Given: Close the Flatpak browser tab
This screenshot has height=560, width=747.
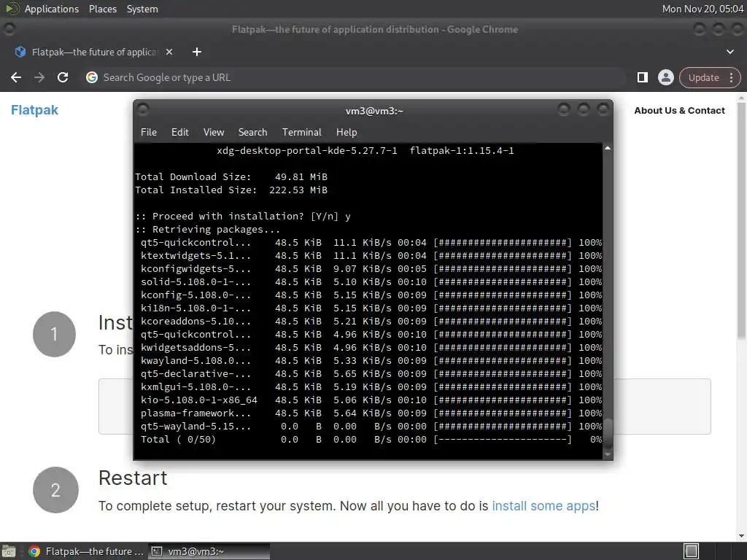Looking at the screenshot, I should [x=169, y=52].
